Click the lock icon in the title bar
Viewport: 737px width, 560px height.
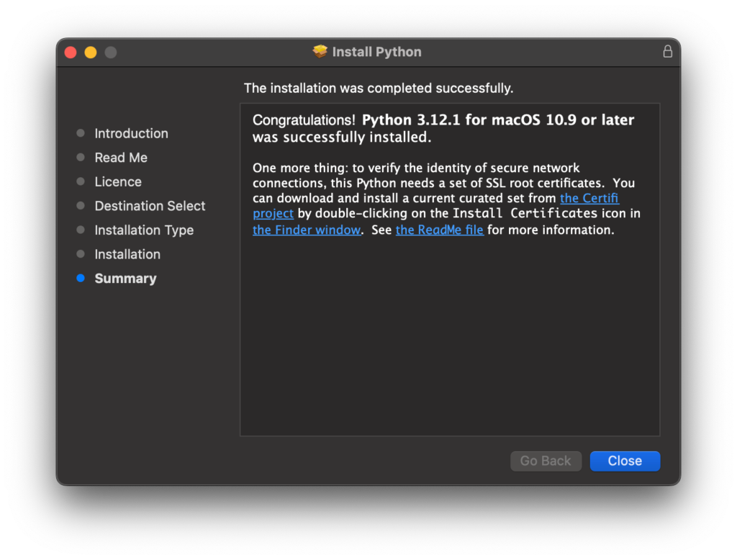tap(667, 51)
